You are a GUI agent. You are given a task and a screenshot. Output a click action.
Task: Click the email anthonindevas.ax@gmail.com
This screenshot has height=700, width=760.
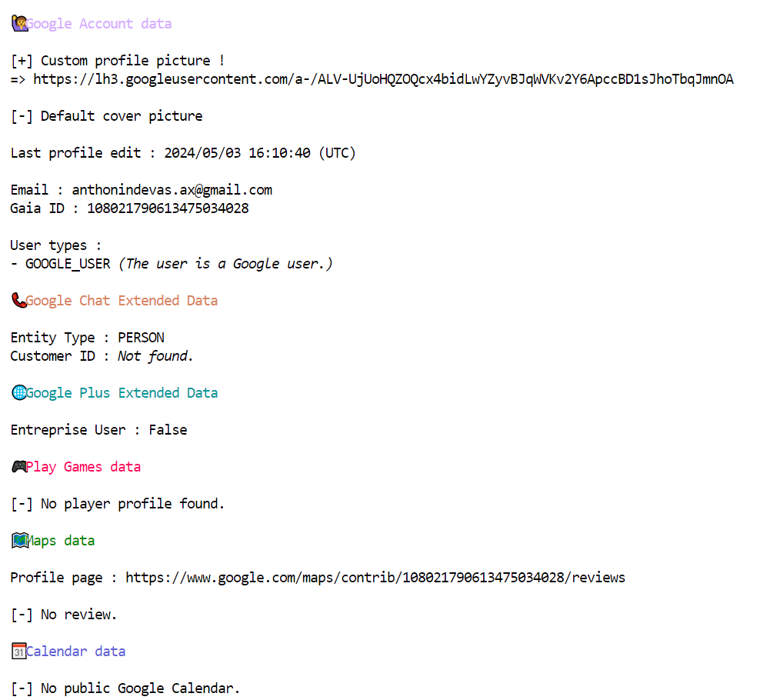coord(172,190)
